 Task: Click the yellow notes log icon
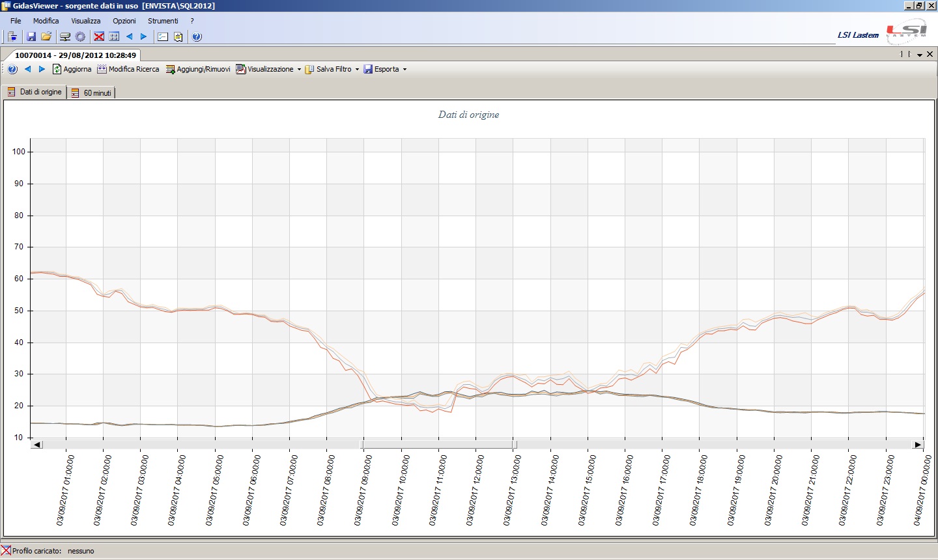click(x=178, y=36)
